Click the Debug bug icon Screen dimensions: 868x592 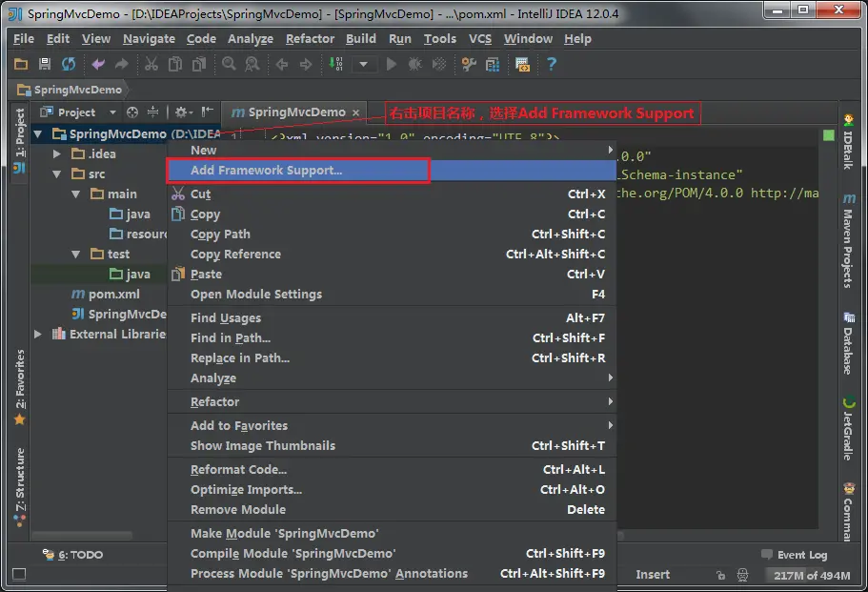point(414,64)
